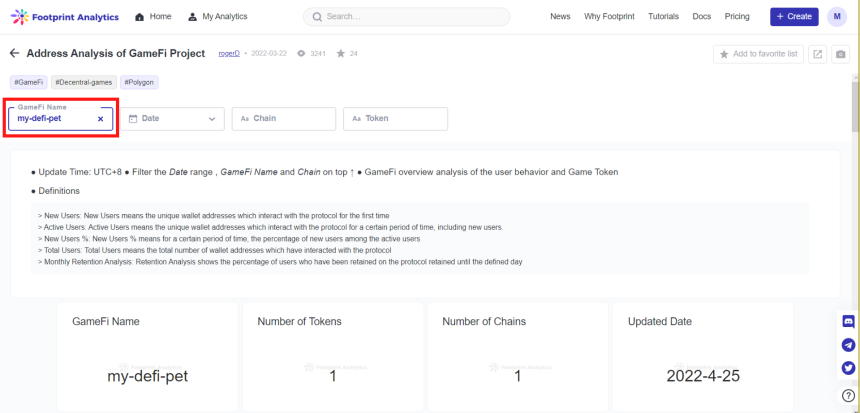Click the 2022-03-22 publish date
860x413 pixels.
coord(269,54)
